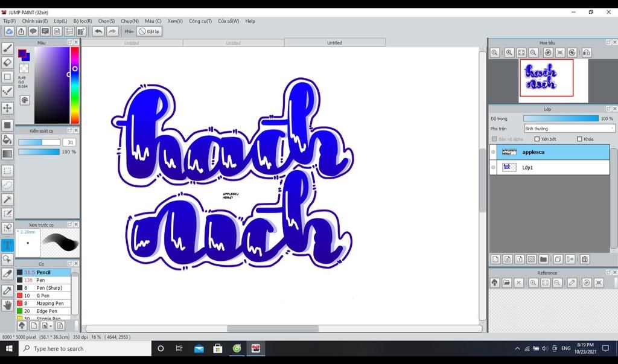Duplicate the layer in Lớp panel

(x=558, y=259)
